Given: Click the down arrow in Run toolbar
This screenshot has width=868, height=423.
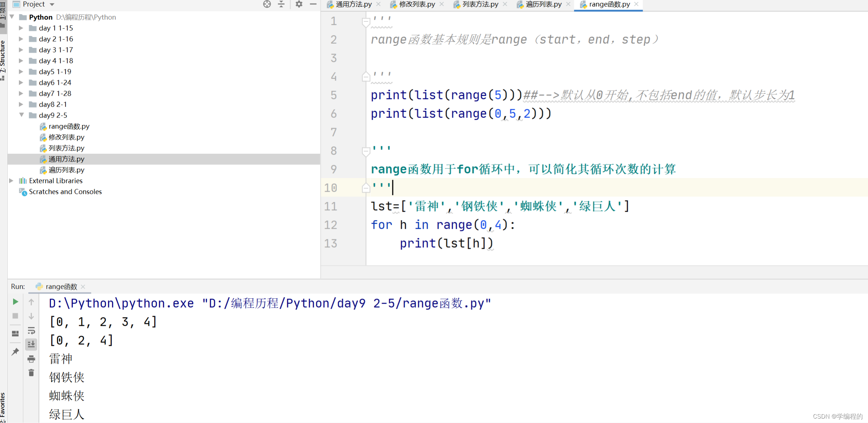Looking at the screenshot, I should [31, 316].
